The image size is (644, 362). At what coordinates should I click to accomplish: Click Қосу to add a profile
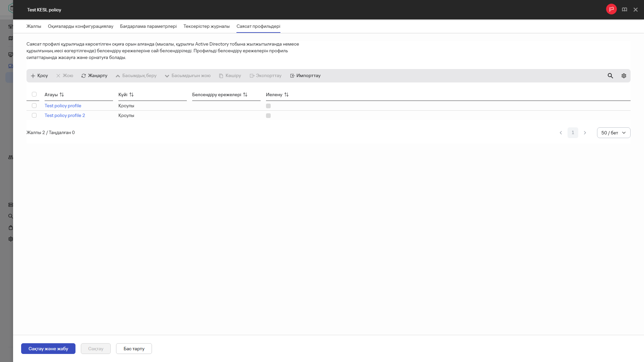pyautogui.click(x=39, y=76)
